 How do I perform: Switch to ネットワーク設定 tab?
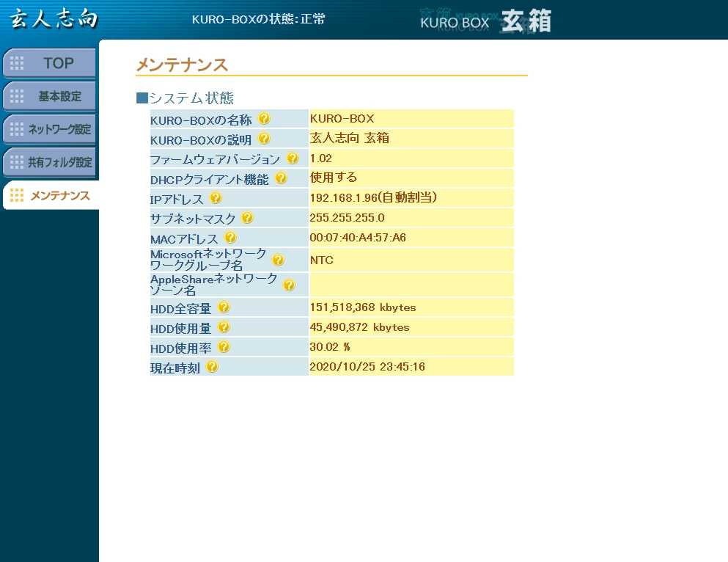click(x=50, y=129)
